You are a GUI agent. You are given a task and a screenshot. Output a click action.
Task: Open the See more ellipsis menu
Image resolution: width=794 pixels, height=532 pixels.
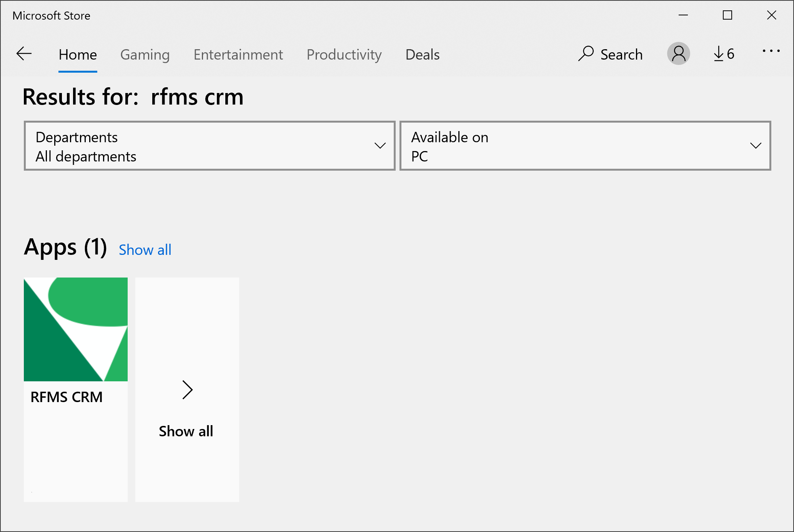point(771,51)
